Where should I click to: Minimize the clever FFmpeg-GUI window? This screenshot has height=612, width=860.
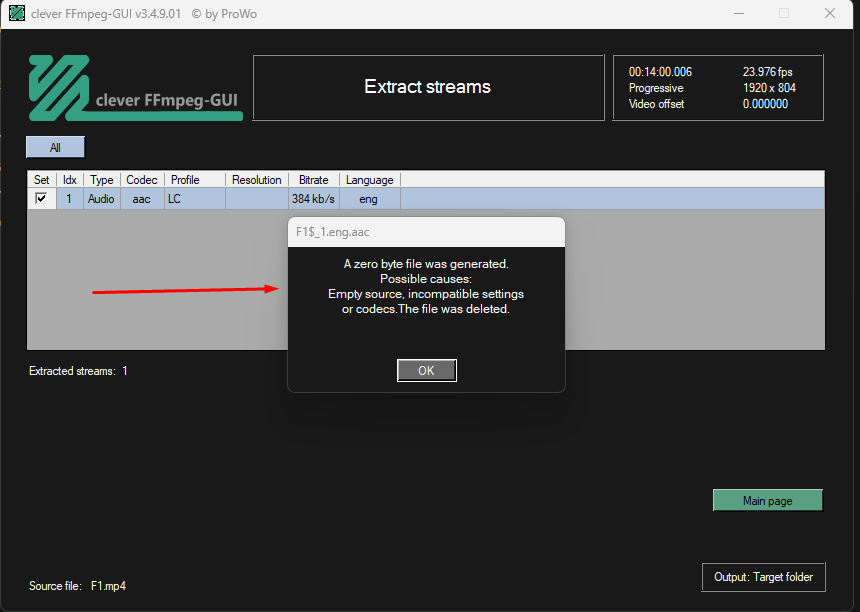(739, 13)
